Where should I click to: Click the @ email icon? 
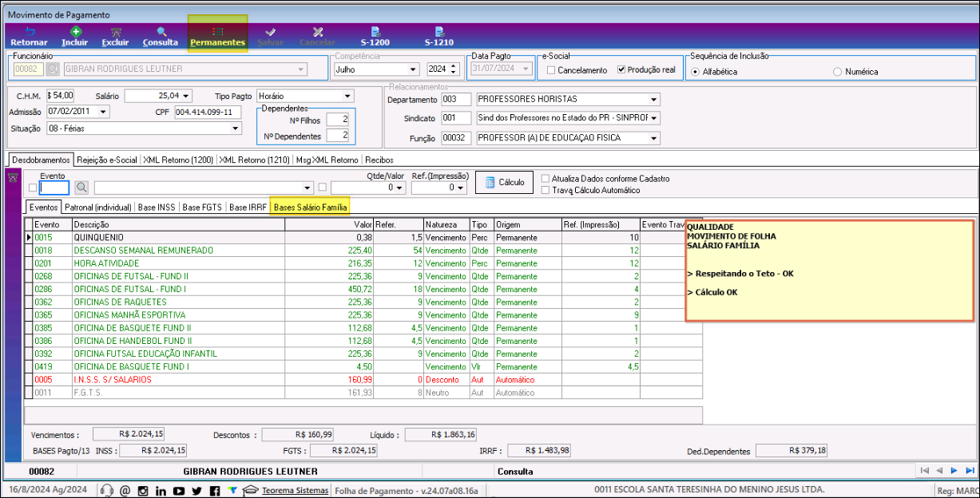pos(125,490)
